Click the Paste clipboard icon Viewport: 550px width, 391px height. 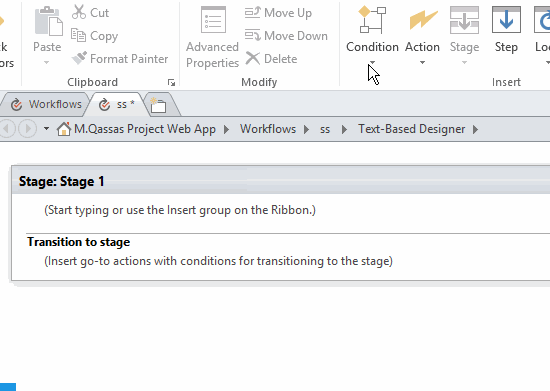(48, 22)
